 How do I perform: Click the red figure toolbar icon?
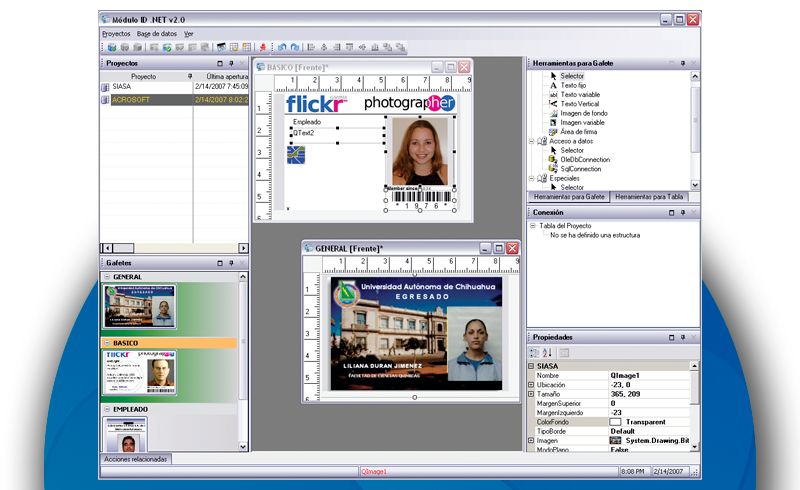pos(263,47)
